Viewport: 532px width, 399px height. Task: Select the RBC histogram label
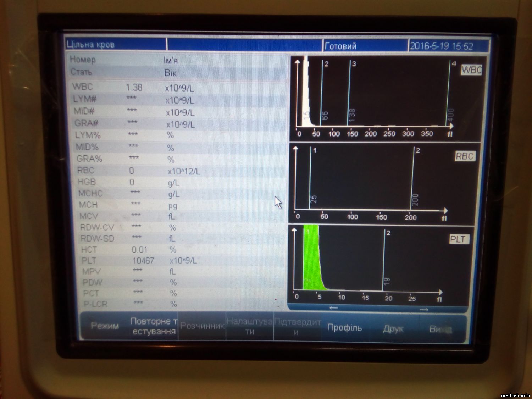(x=465, y=156)
